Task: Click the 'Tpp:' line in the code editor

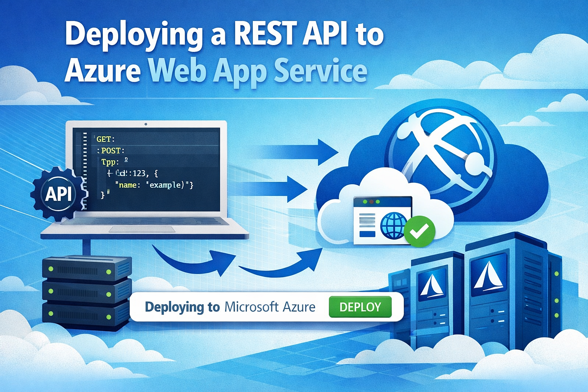Action: coord(114,161)
